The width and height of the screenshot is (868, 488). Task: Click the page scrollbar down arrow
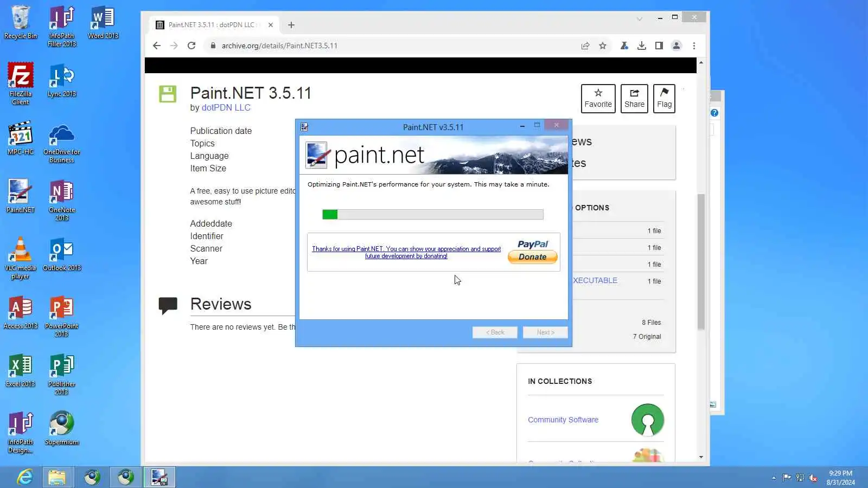(x=701, y=457)
